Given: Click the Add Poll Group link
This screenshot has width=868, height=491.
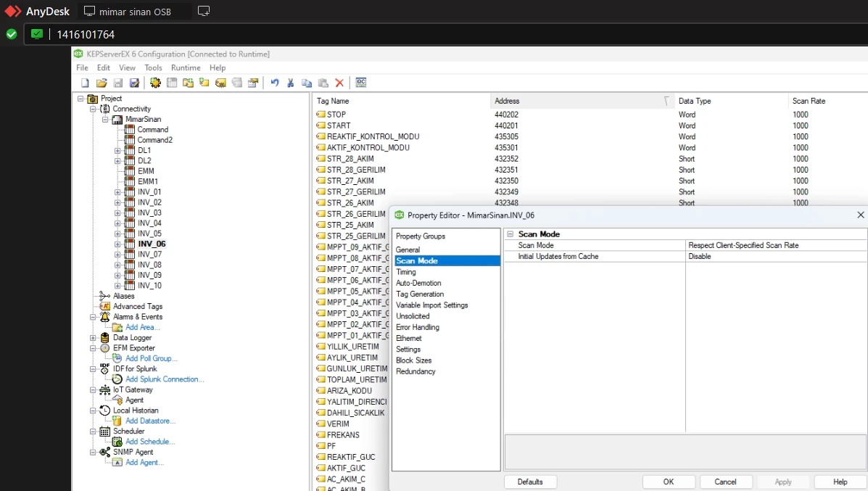Looking at the screenshot, I should 151,358.
